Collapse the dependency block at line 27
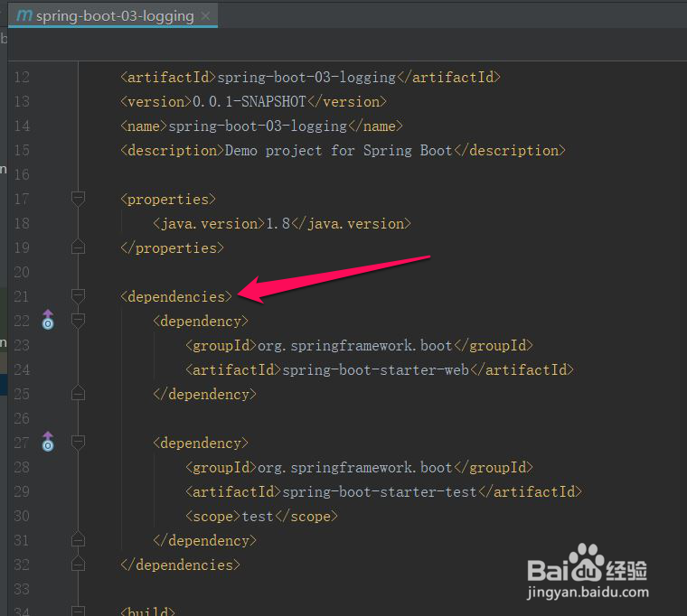Image resolution: width=687 pixels, height=616 pixels. tap(78, 443)
